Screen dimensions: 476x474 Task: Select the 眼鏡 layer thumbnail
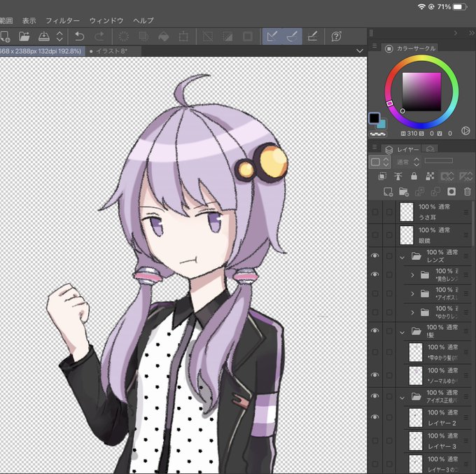click(x=407, y=235)
